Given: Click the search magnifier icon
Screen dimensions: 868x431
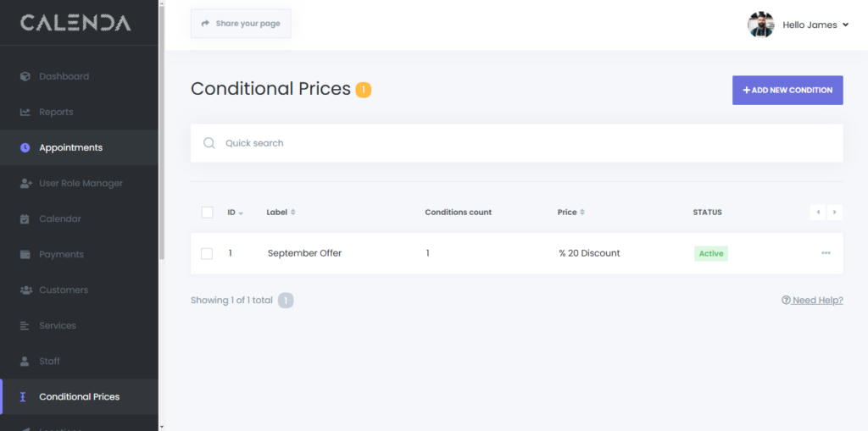Looking at the screenshot, I should (x=209, y=143).
